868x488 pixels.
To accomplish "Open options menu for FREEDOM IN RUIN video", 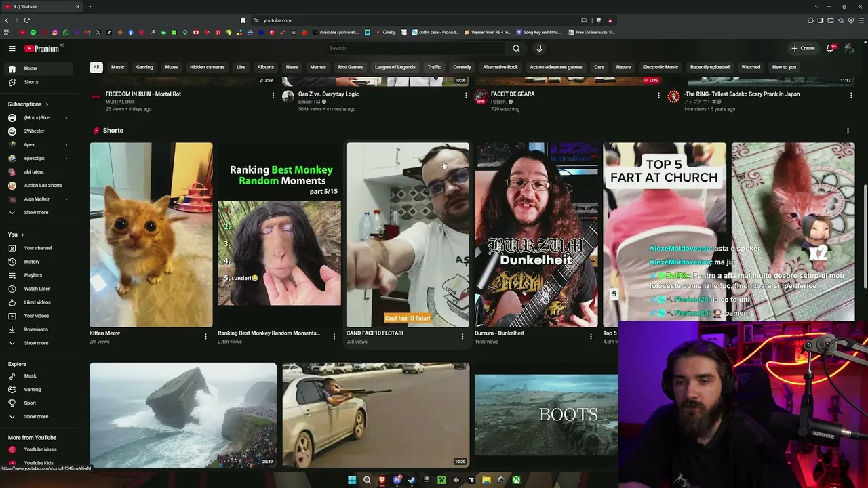I will (273, 96).
